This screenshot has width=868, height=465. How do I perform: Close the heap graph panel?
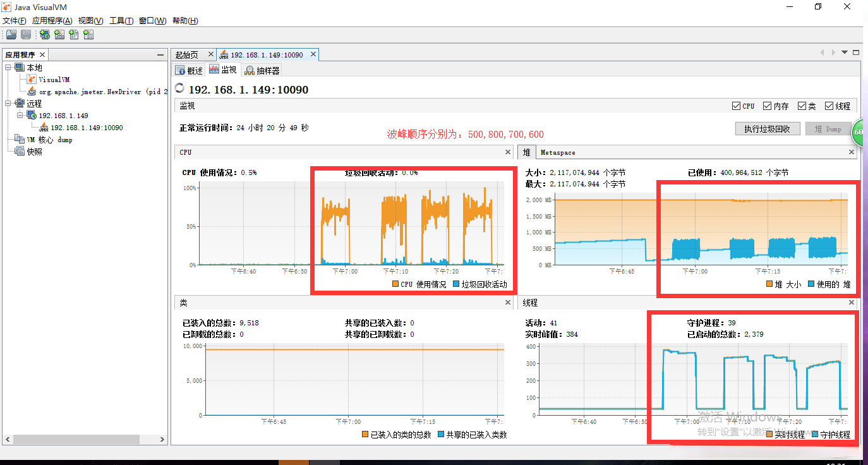pyautogui.click(x=852, y=152)
